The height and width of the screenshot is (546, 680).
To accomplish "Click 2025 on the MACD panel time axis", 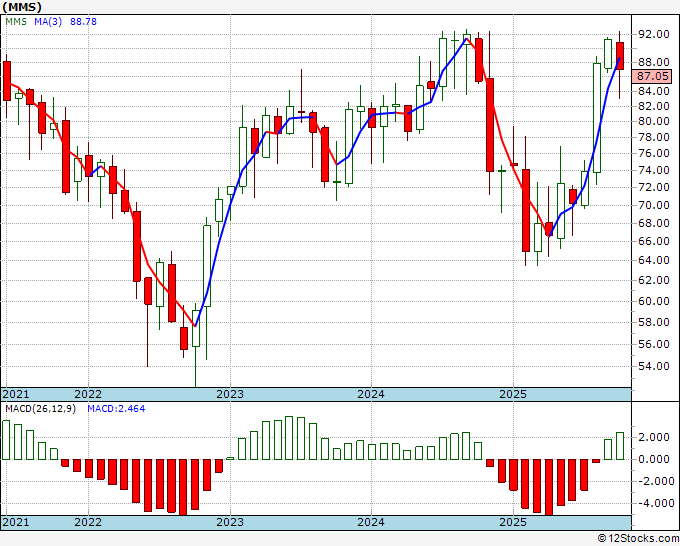I will (x=513, y=522).
